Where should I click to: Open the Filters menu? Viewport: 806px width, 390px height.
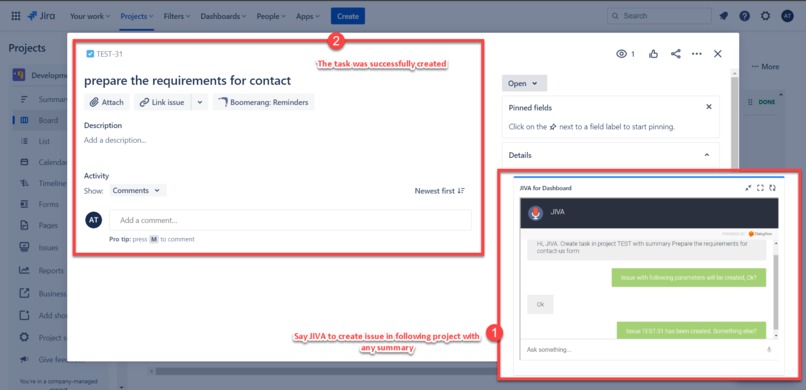177,16
